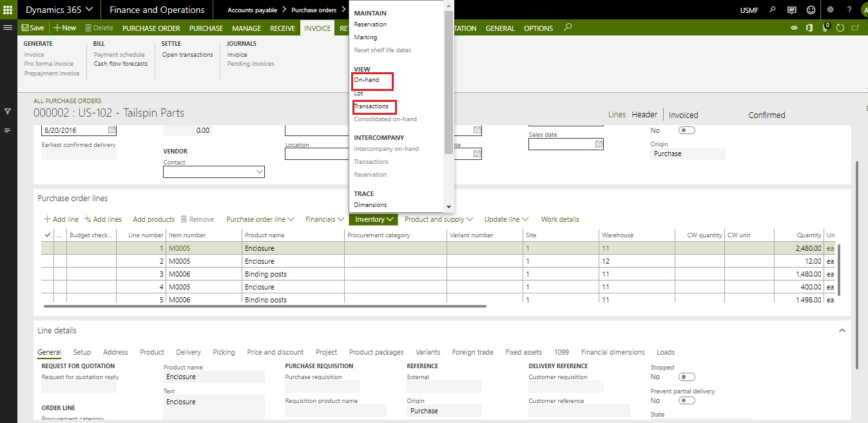Toggle the switch below Confirmed status
868x423 pixels.
687,130
